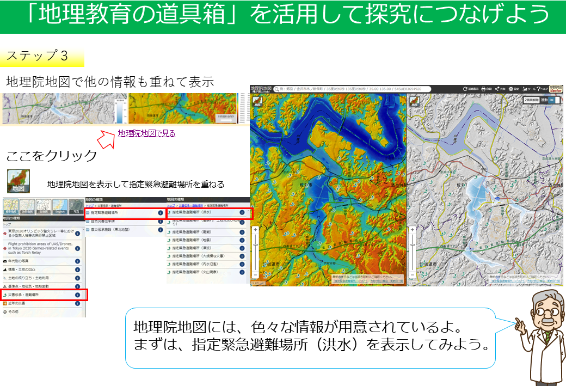Screen dimensions: 566x392
Task: Click 2画面解除 split-screen release button
Action: [x=531, y=100]
